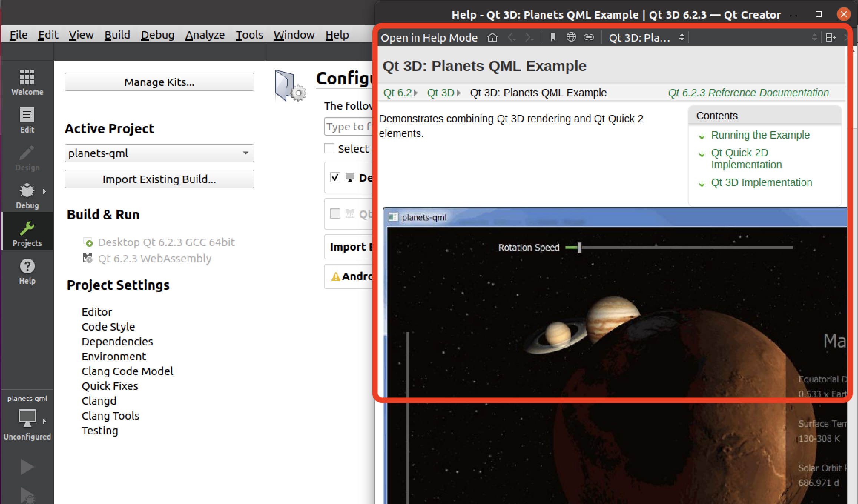Image resolution: width=858 pixels, height=504 pixels.
Task: Open the Analyze menu
Action: [x=205, y=35]
